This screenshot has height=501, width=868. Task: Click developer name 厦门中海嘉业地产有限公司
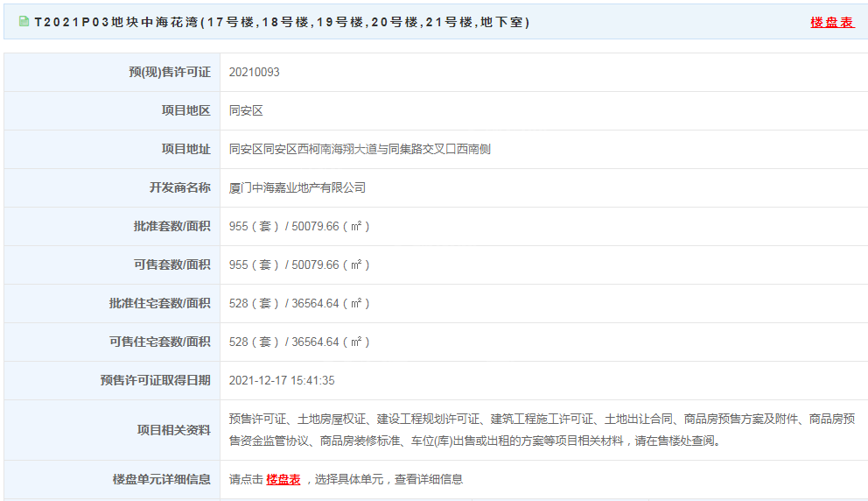[x=297, y=187]
